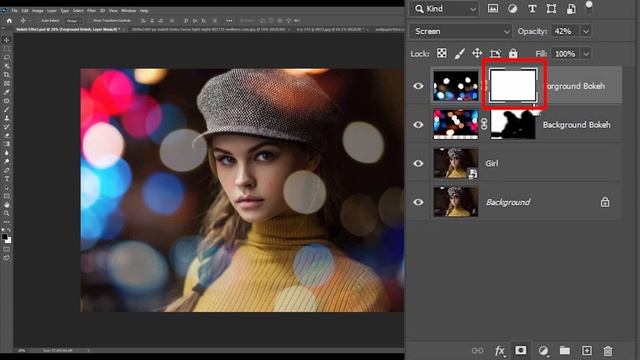640x360 pixels.
Task: Select the Zoom tool in toolbar
Action: click(x=7, y=214)
